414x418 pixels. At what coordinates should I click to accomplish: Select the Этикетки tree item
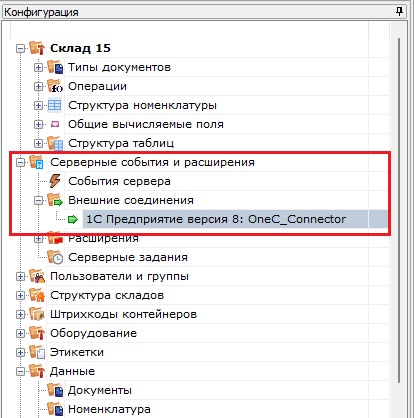pos(77,352)
